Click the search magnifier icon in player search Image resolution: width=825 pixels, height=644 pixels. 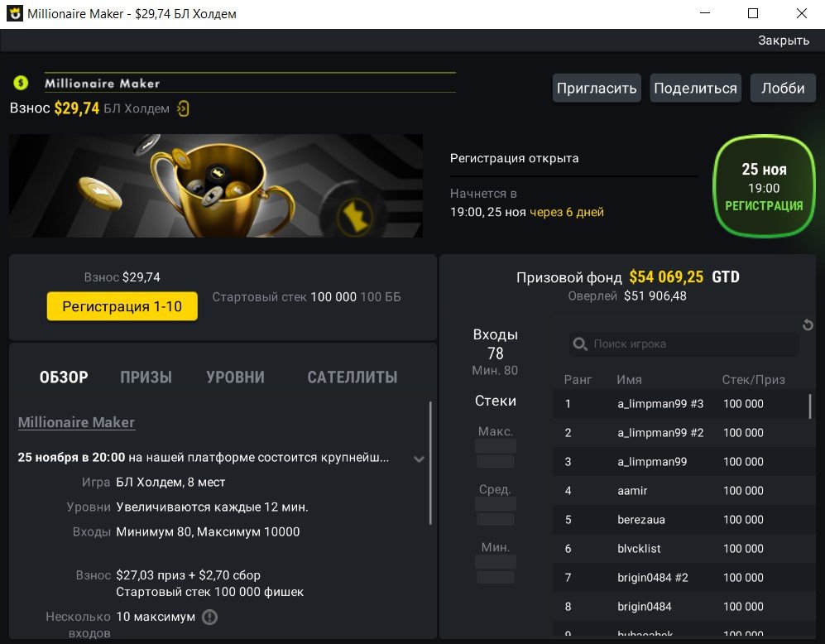580,344
